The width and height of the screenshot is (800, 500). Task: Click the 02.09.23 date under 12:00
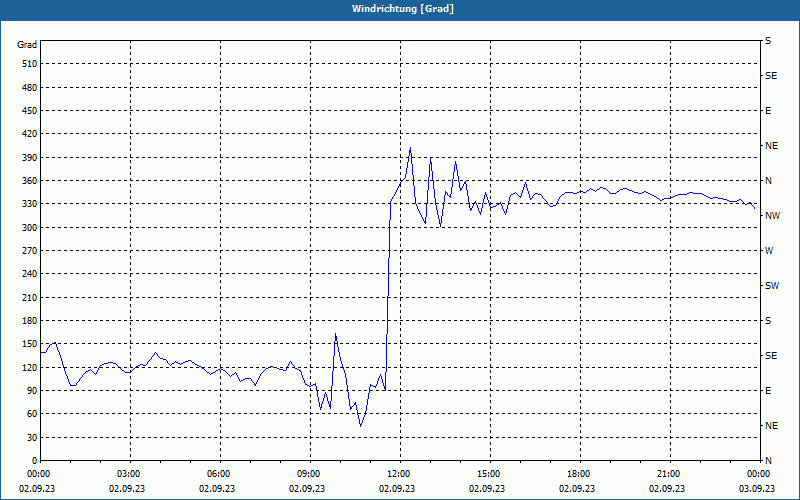pos(397,489)
